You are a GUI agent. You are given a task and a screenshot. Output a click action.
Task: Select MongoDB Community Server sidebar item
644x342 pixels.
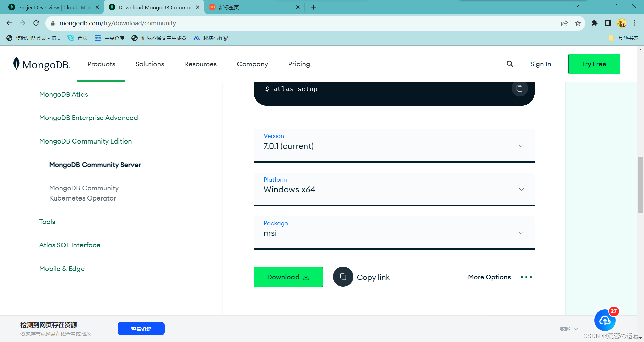coord(95,165)
